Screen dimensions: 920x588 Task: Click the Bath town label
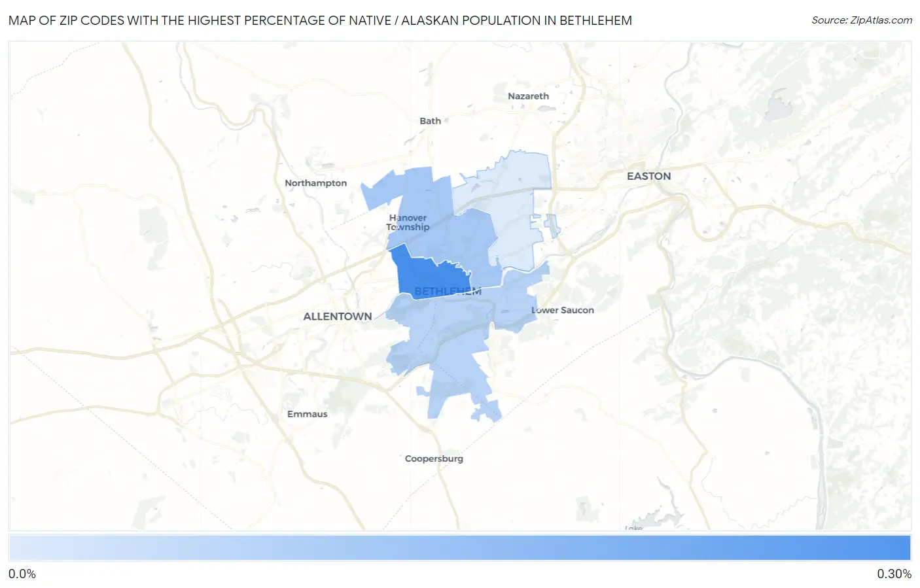[430, 121]
